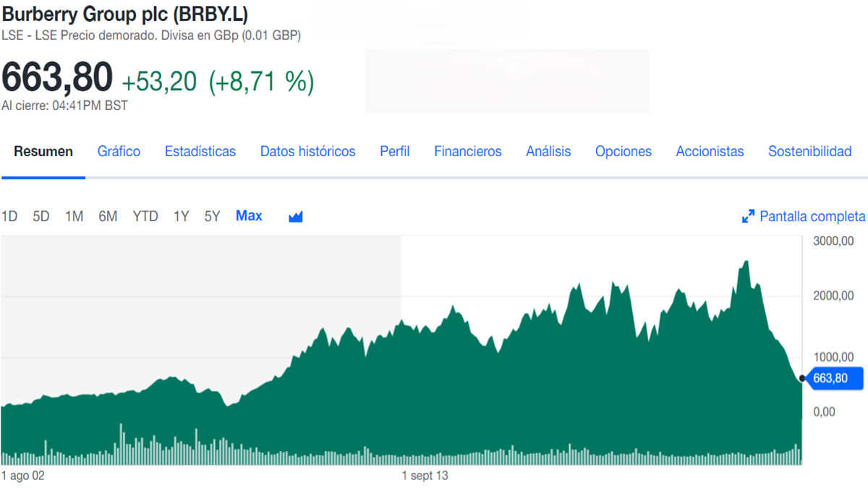Choose the 5D time range

41,216
